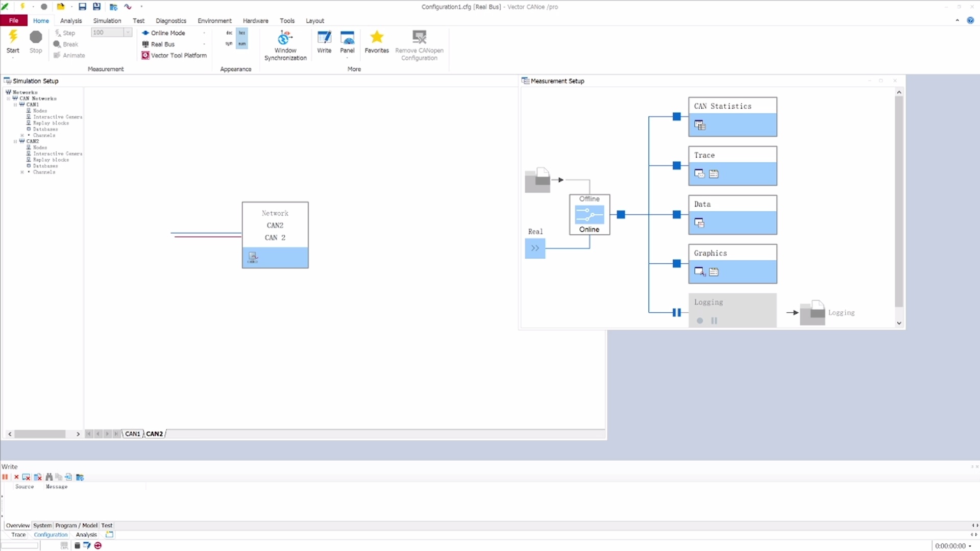Viewport: 980px width, 551px height.
Task: Click the Favorites star icon
Action: point(377,37)
